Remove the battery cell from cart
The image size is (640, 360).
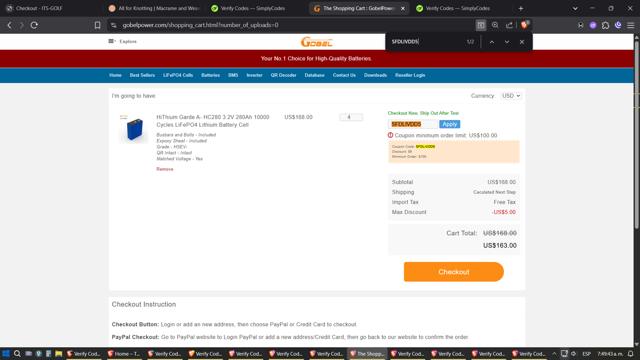tap(164, 169)
